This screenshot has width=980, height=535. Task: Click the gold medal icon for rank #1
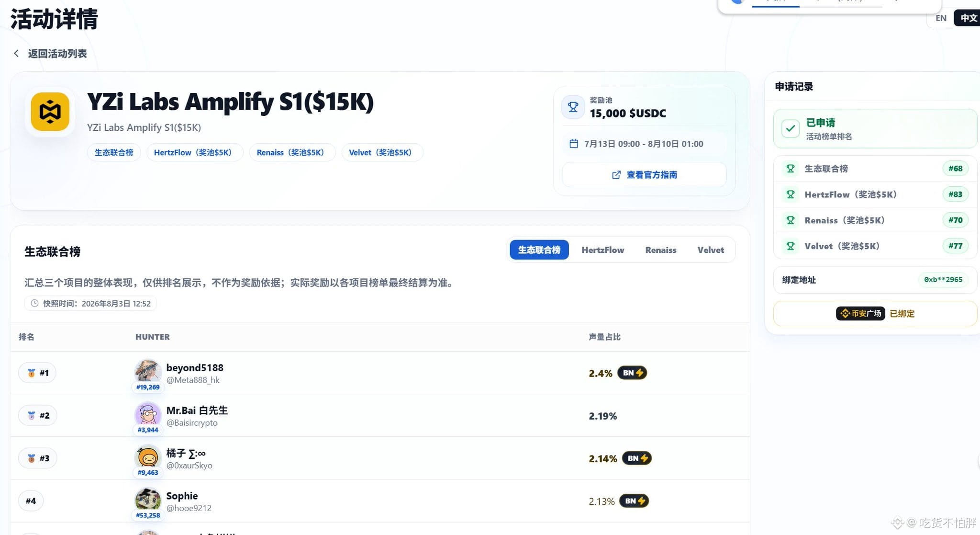pyautogui.click(x=32, y=373)
